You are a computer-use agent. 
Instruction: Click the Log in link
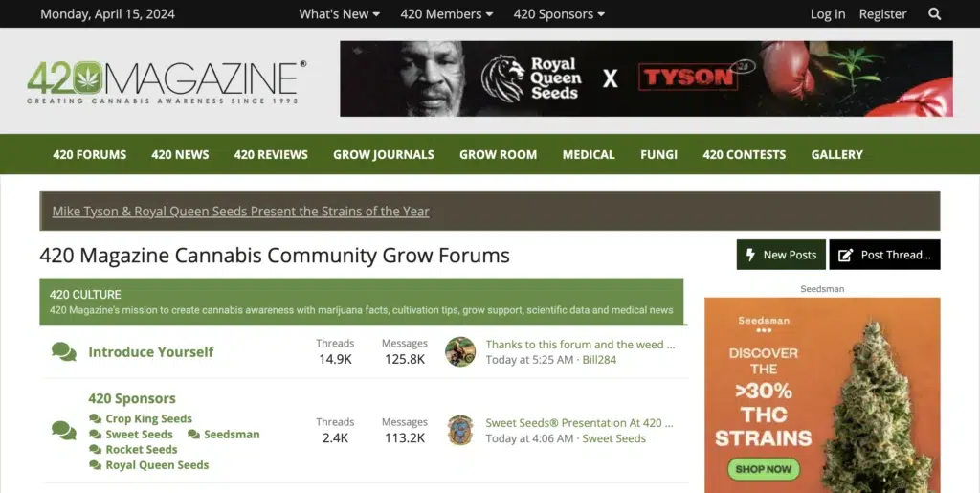click(x=828, y=13)
